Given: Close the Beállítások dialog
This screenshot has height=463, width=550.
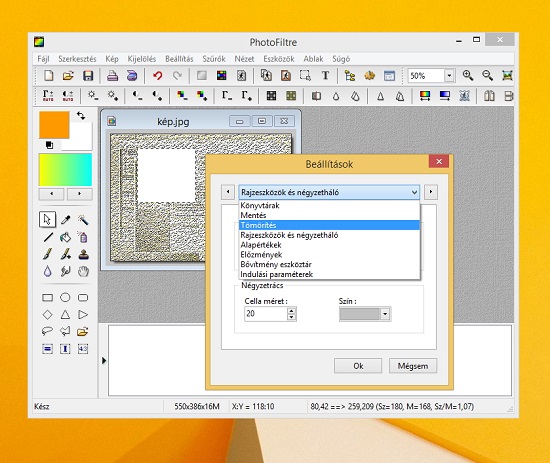Looking at the screenshot, I should point(439,161).
